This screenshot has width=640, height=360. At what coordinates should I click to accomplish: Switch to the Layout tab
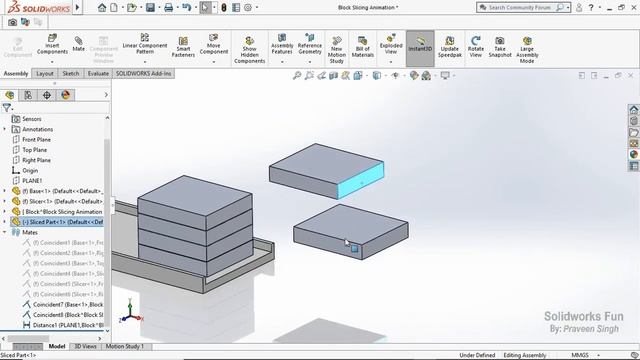point(45,73)
